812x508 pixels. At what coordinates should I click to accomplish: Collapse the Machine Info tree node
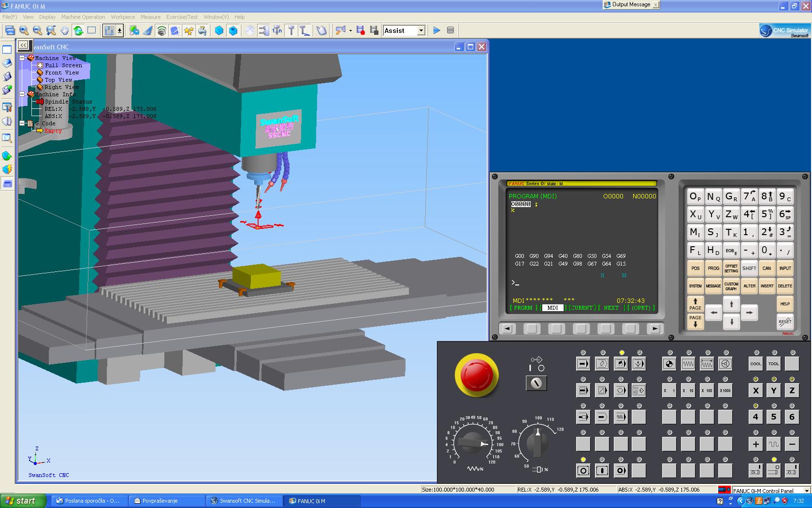tap(22, 94)
